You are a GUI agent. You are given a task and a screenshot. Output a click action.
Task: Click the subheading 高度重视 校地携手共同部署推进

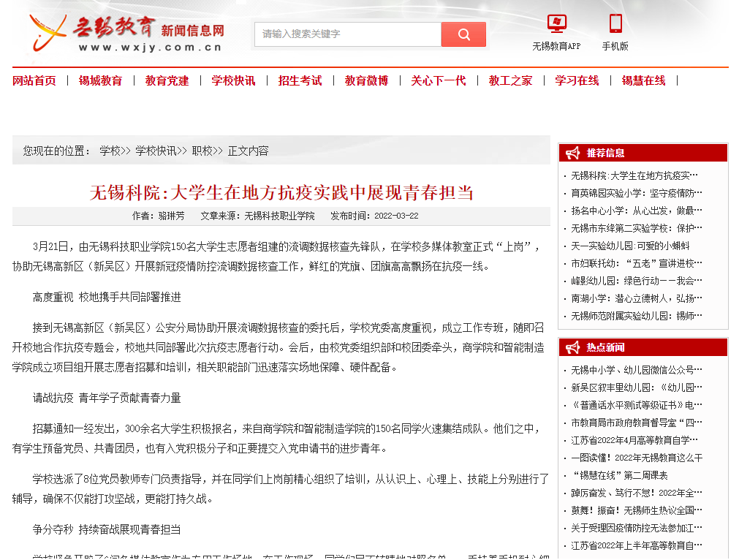[x=107, y=297]
